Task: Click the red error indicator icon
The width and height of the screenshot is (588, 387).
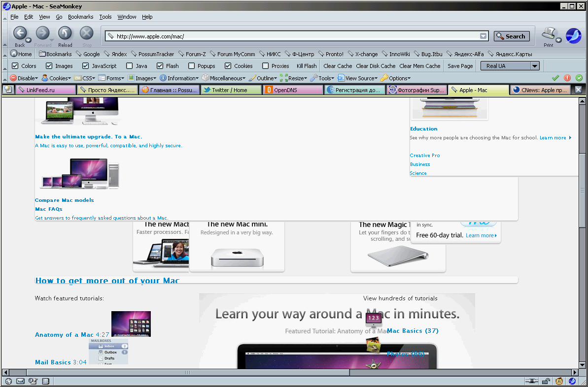Action: (567, 78)
